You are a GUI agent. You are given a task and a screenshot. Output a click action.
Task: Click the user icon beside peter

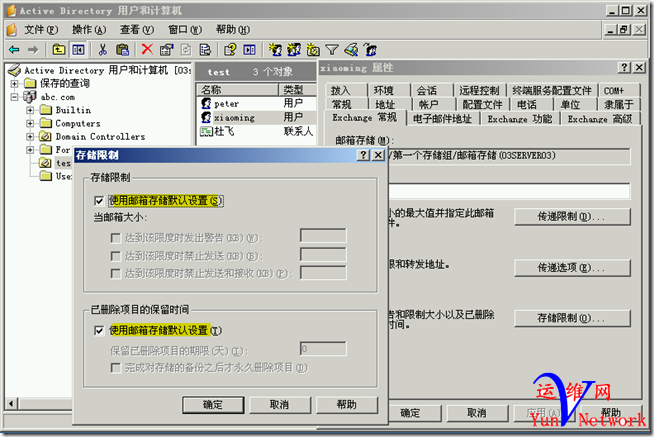206,103
